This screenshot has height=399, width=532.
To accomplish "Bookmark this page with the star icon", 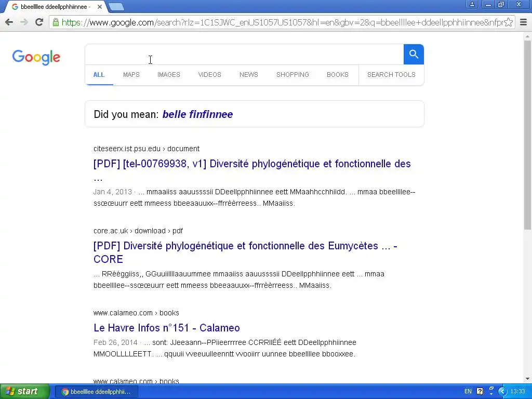I will 508,22.
